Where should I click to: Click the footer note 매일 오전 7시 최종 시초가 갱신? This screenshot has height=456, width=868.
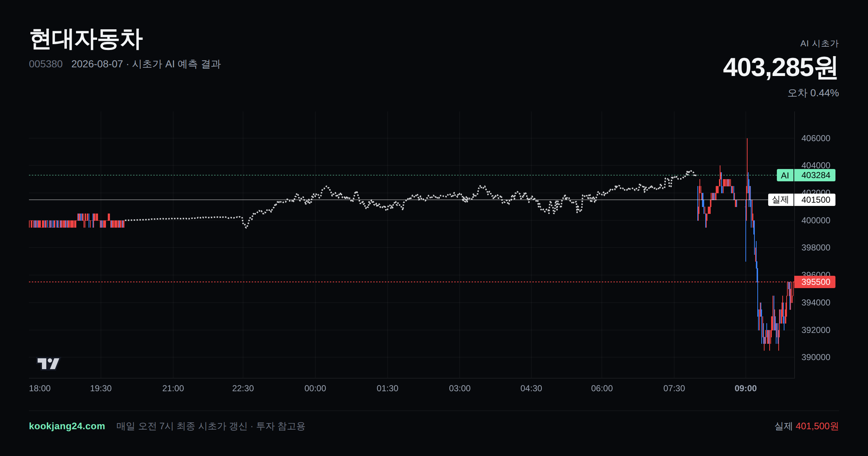[x=182, y=426]
